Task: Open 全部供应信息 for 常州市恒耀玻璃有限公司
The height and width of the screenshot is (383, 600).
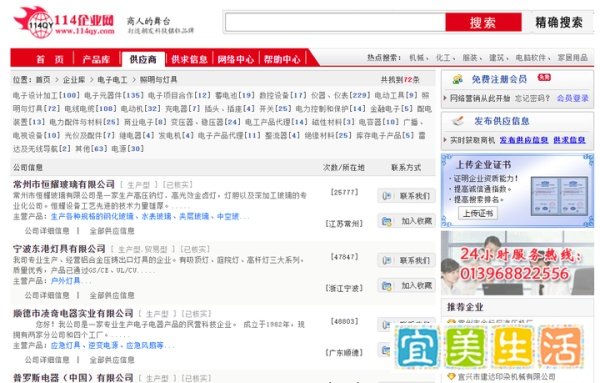Action: click(112, 231)
